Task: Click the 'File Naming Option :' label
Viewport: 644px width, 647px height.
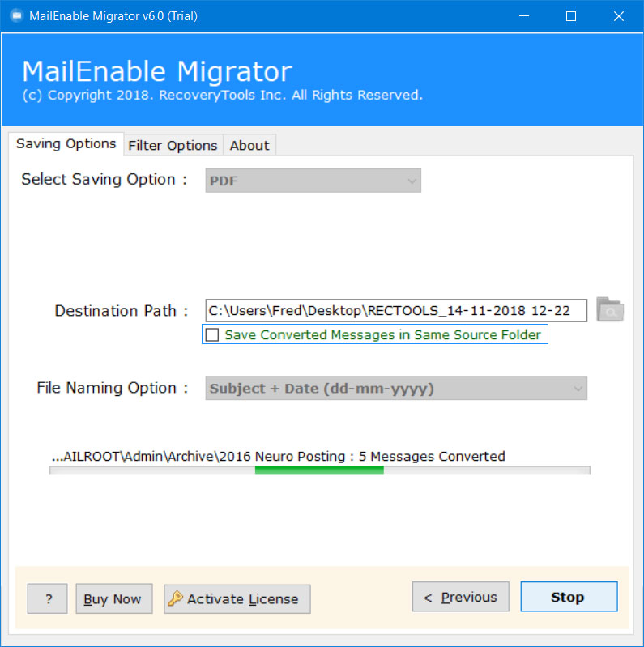Action: point(113,388)
